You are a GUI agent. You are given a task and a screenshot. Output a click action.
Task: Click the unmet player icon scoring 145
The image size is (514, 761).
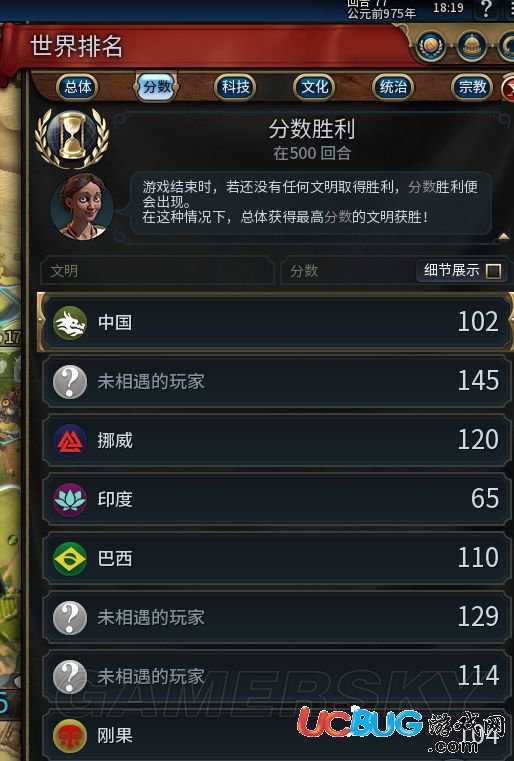coord(70,382)
